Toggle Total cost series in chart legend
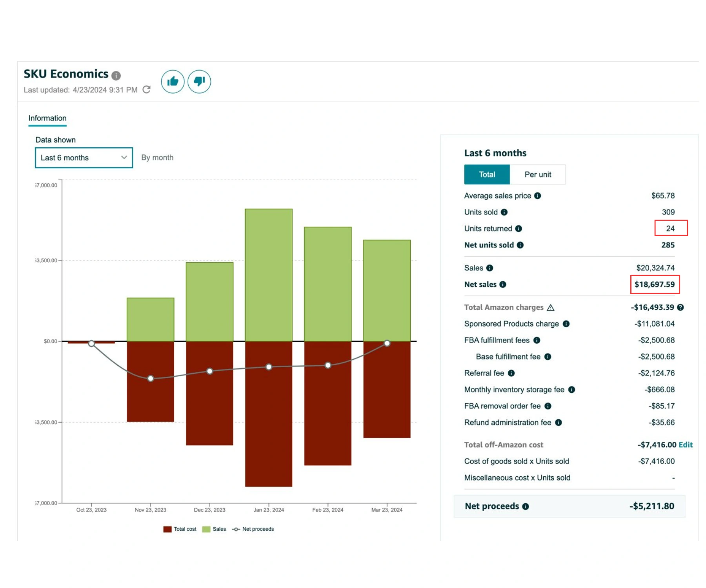 (180, 529)
